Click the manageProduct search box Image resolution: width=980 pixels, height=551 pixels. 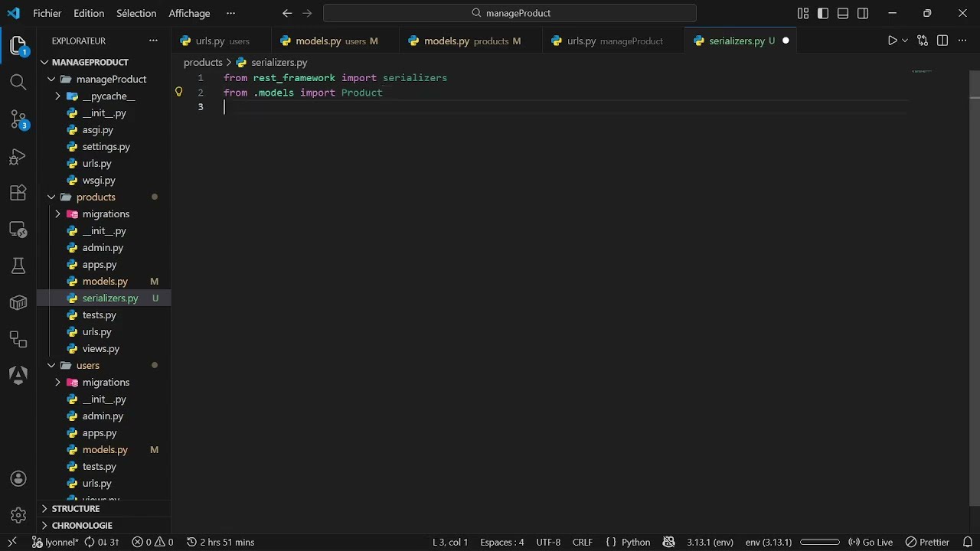(510, 13)
